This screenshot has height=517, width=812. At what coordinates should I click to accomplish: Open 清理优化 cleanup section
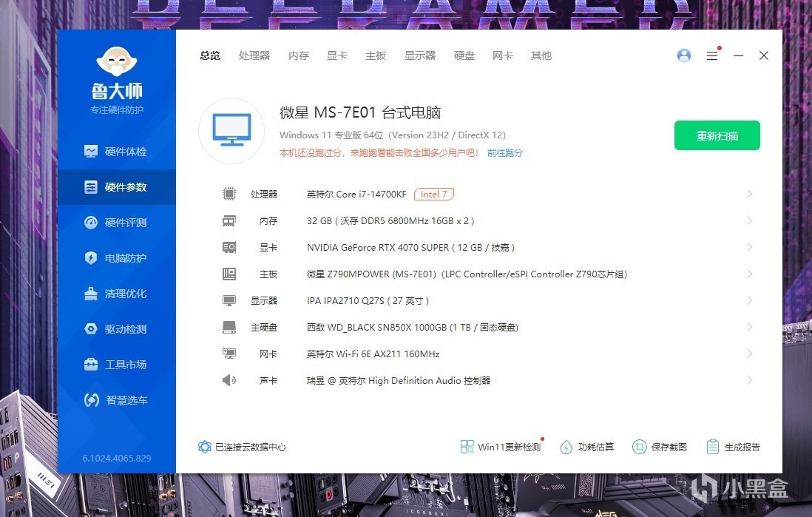click(x=116, y=294)
